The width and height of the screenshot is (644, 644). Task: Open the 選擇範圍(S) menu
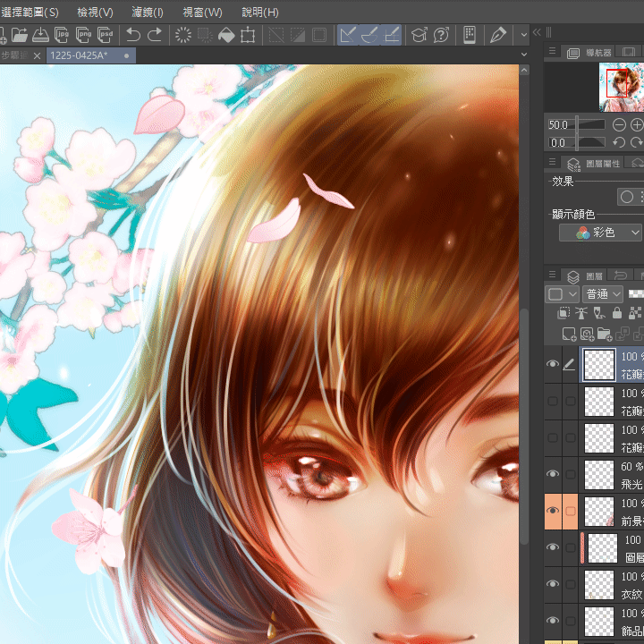(x=30, y=13)
